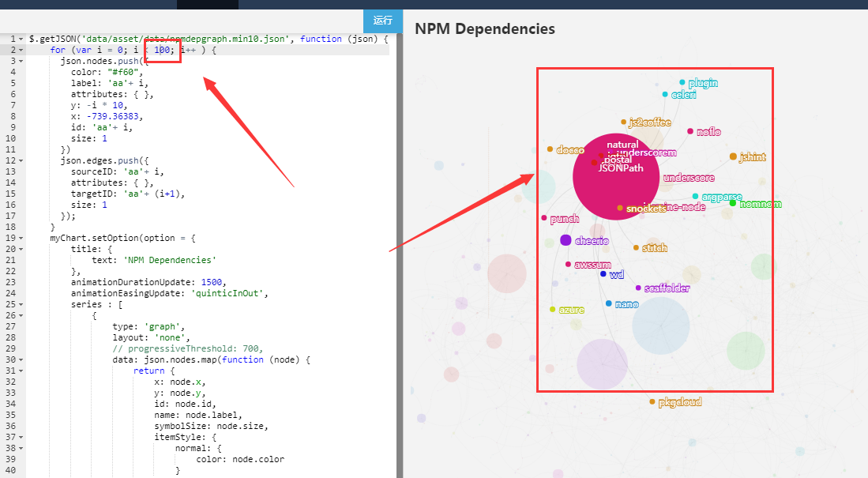Click the snockets node

pyautogui.click(x=620, y=209)
